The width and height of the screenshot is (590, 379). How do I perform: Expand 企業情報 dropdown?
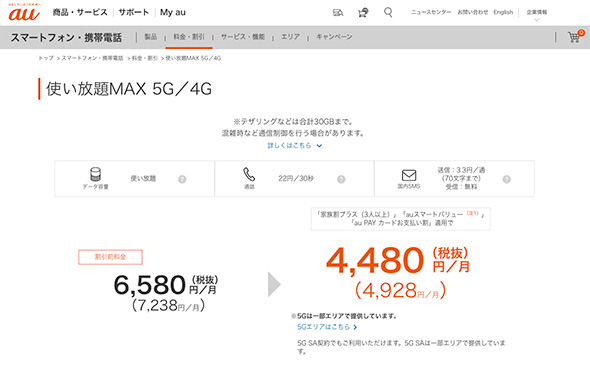(537, 14)
